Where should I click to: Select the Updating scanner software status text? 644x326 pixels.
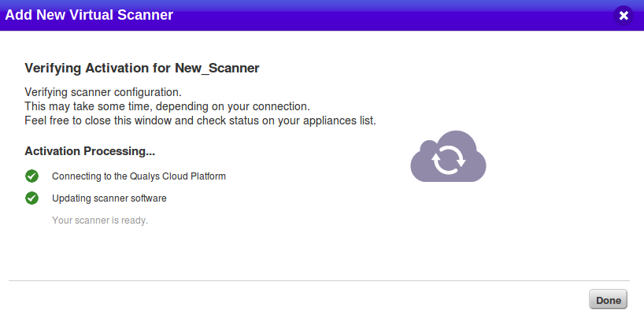click(109, 198)
